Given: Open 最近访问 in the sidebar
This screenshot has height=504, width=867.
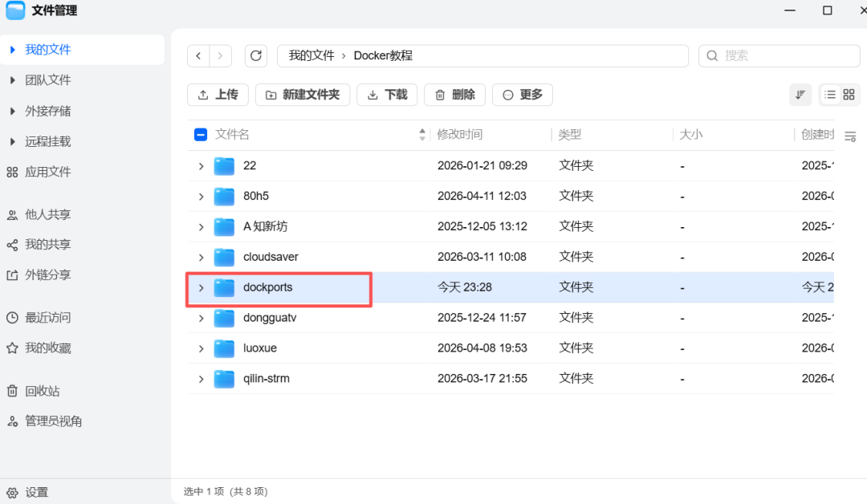Looking at the screenshot, I should coord(47,318).
